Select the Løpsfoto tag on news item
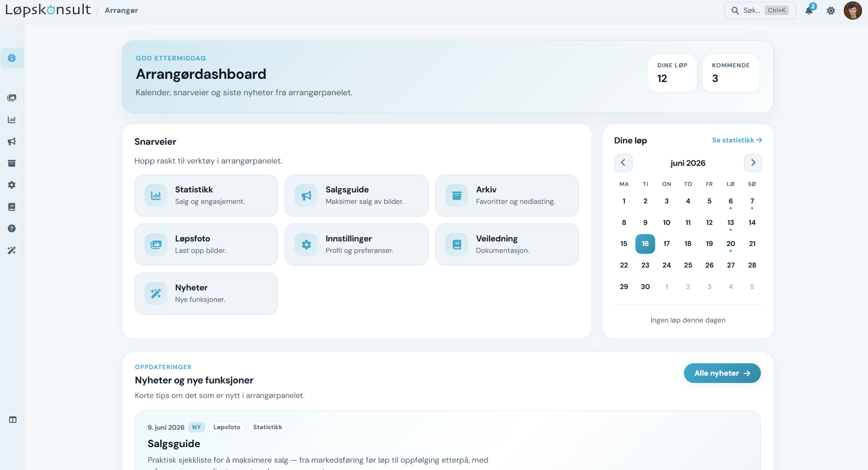868x470 pixels. coord(227,427)
